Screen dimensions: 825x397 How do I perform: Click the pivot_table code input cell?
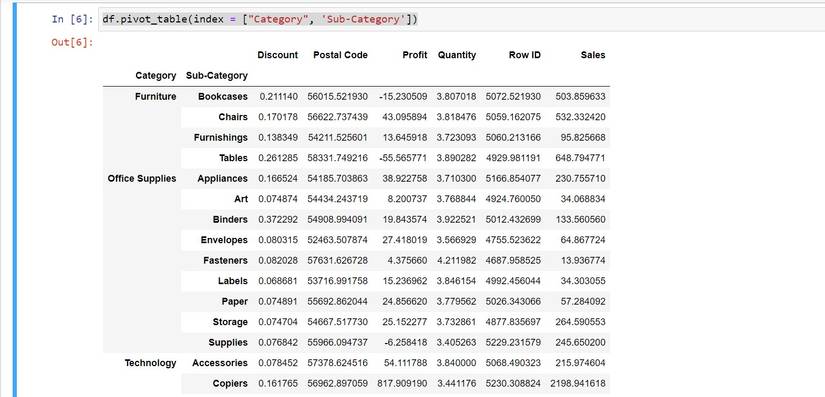[x=462, y=19]
